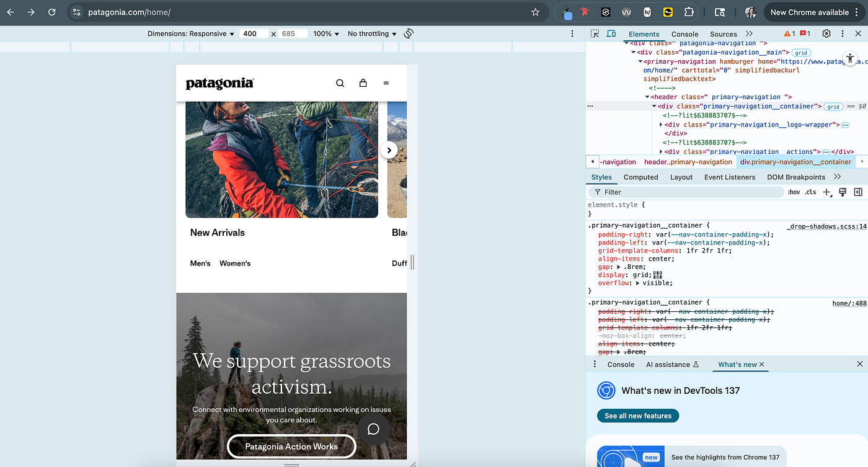Click the breadcrumb left-scroll arrow
This screenshot has width=868, height=467.
pyautogui.click(x=593, y=162)
